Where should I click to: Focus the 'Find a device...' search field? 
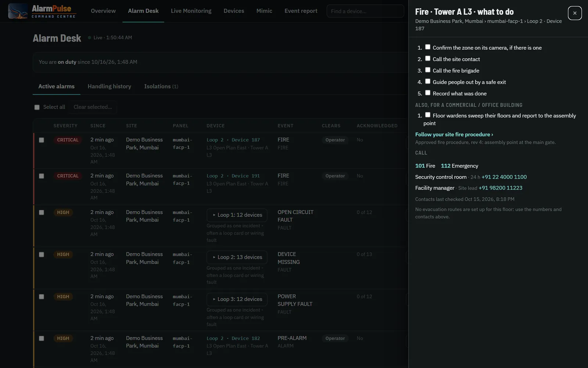365,11
